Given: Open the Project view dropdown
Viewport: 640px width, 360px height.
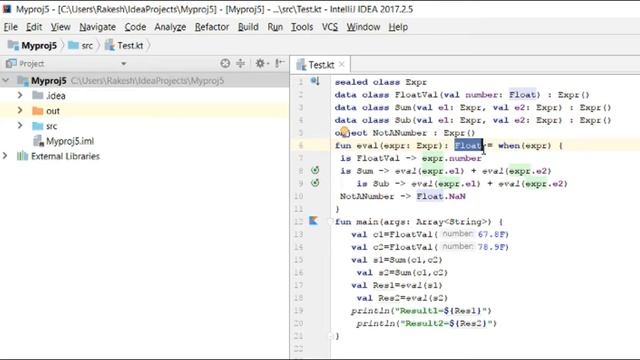Looking at the screenshot, I should [124, 64].
